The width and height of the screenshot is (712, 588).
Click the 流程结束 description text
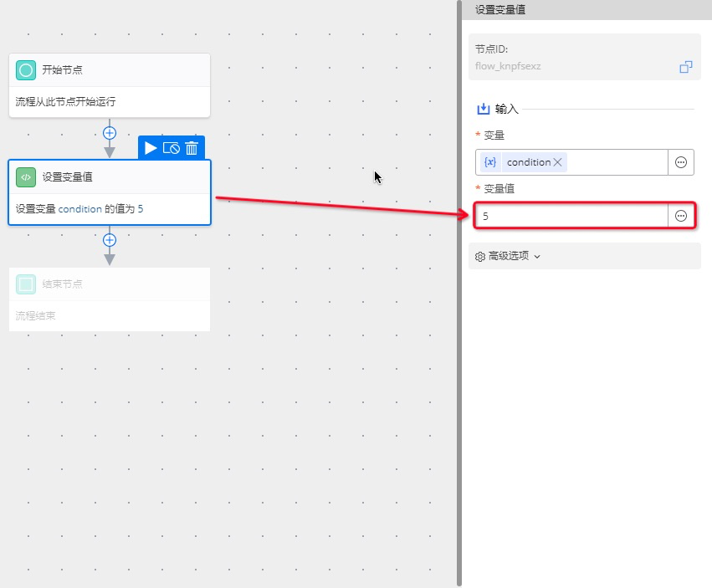click(35, 316)
